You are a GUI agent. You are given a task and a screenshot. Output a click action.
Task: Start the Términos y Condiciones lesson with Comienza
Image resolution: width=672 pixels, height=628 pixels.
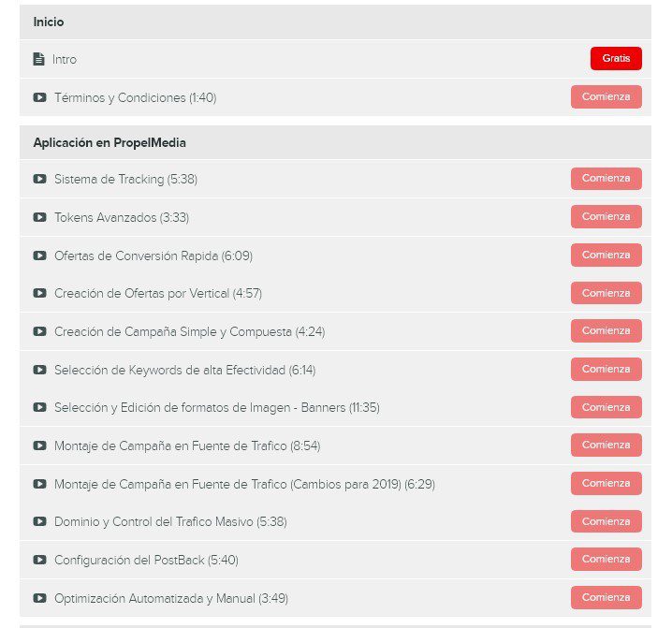point(606,97)
